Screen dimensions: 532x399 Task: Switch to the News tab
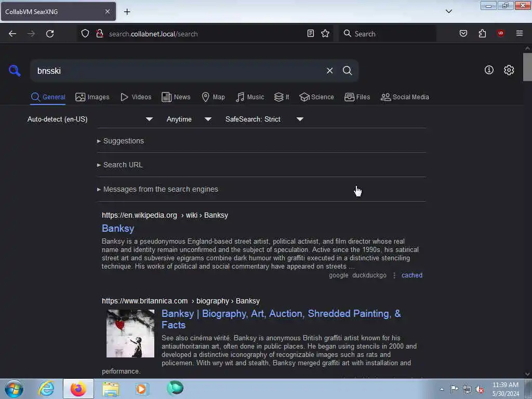tap(176, 97)
